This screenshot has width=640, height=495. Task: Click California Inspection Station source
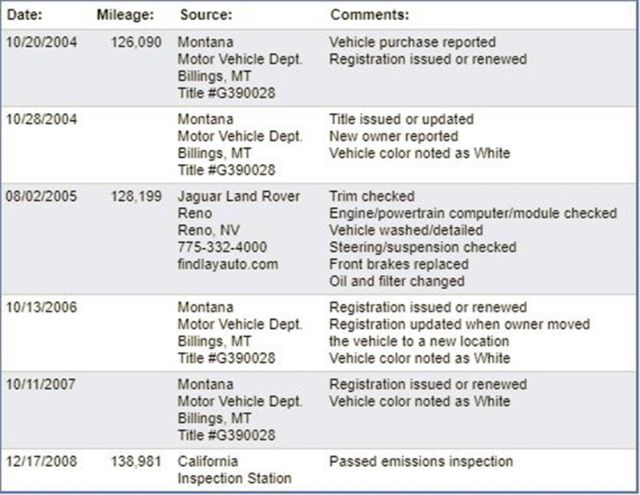coord(234,470)
